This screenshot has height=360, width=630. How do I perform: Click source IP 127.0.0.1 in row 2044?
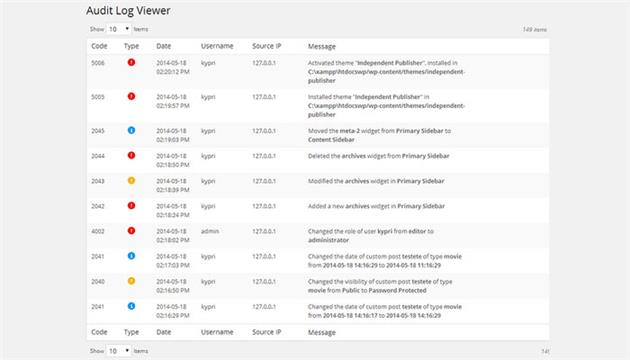pyautogui.click(x=264, y=156)
